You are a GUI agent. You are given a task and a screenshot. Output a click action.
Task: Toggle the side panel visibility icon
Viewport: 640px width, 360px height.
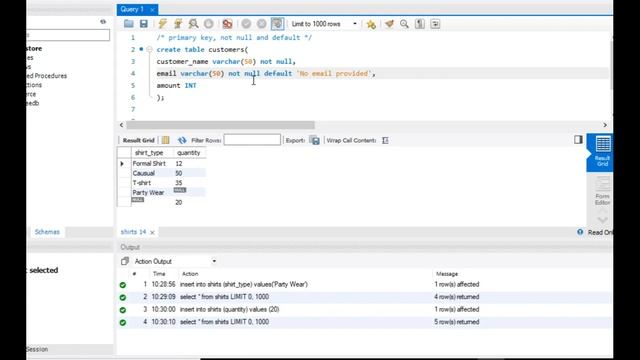pos(578,140)
